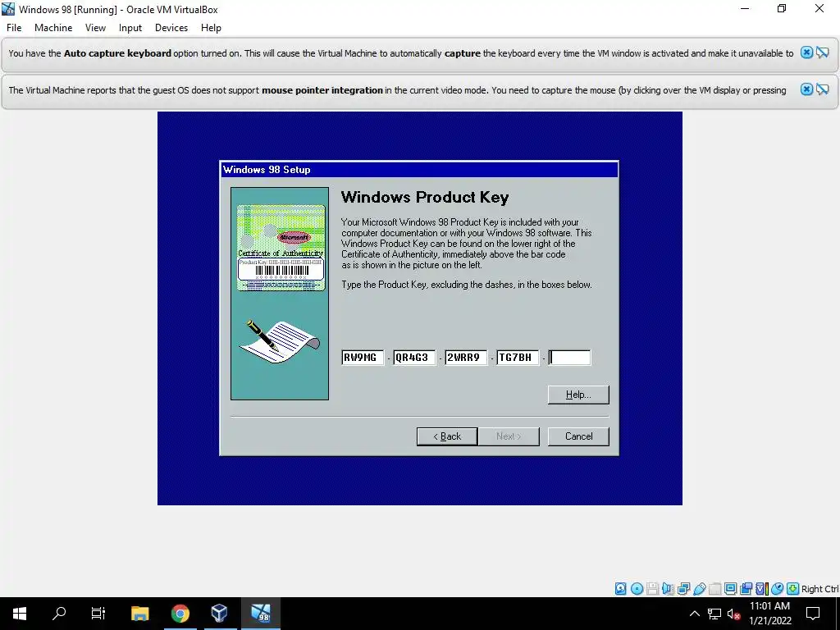The height and width of the screenshot is (630, 840).
Task: Cancel the Windows 98 Setup
Action: point(578,436)
